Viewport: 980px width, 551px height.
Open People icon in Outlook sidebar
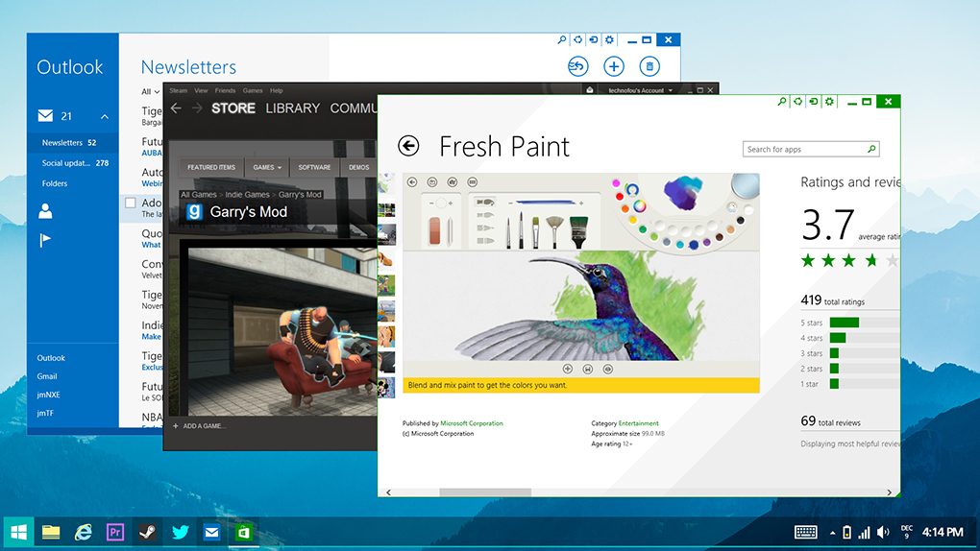click(x=45, y=211)
